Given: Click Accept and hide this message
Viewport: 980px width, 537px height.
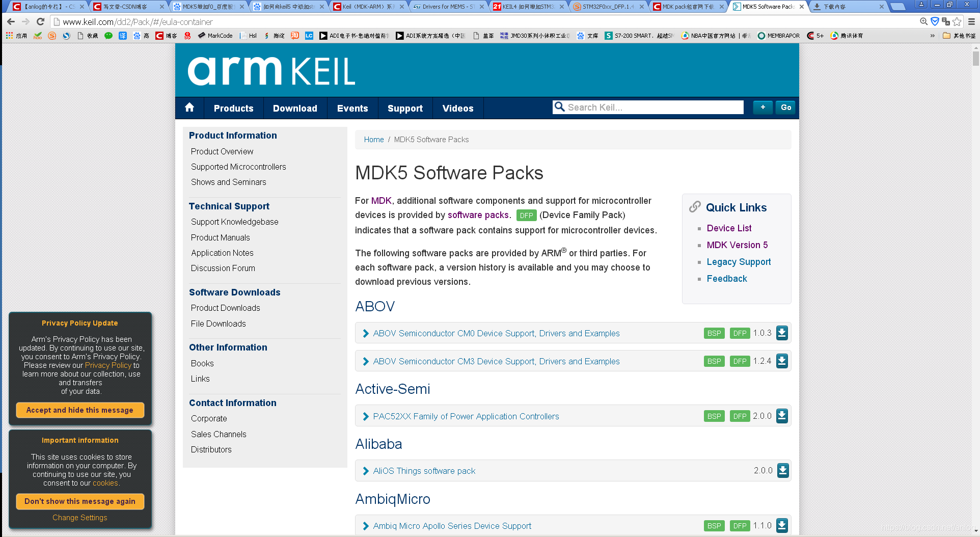Looking at the screenshot, I should coord(80,410).
